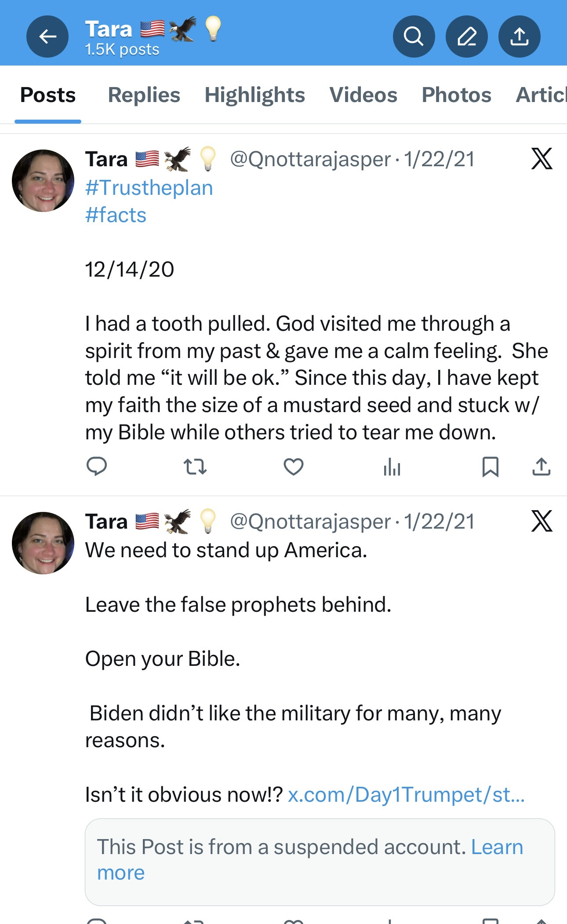Screen dimensions: 567x924
Task: Open Tara's avatar on first post
Action: point(43,181)
